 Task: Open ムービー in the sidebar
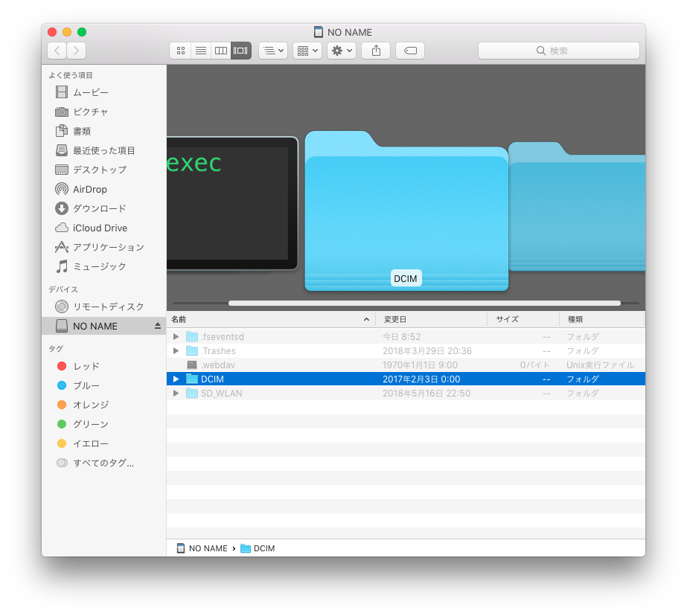coord(103,92)
